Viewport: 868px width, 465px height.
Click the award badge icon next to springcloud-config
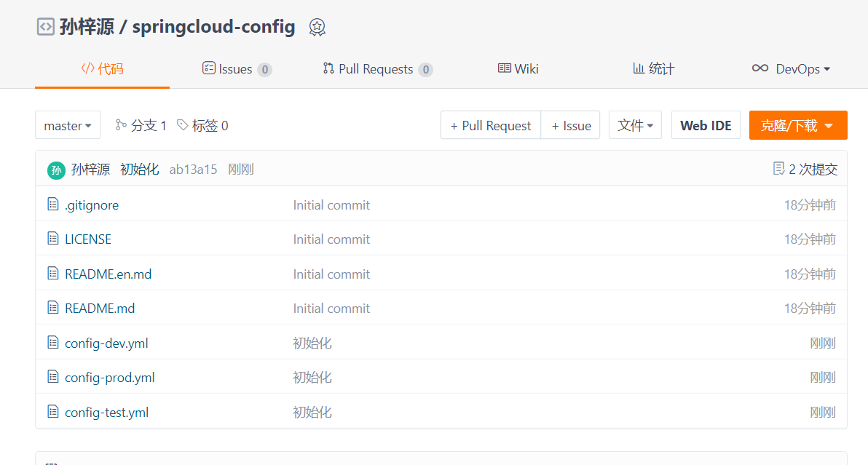click(317, 27)
